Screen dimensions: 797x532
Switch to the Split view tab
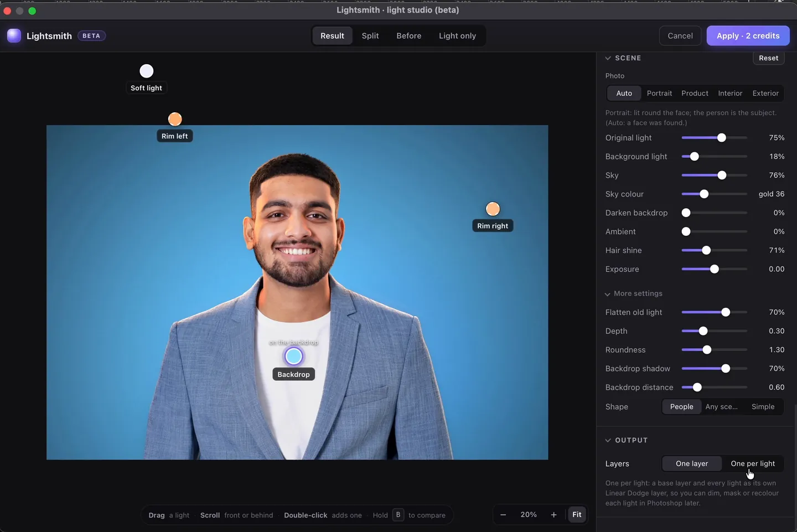click(370, 36)
